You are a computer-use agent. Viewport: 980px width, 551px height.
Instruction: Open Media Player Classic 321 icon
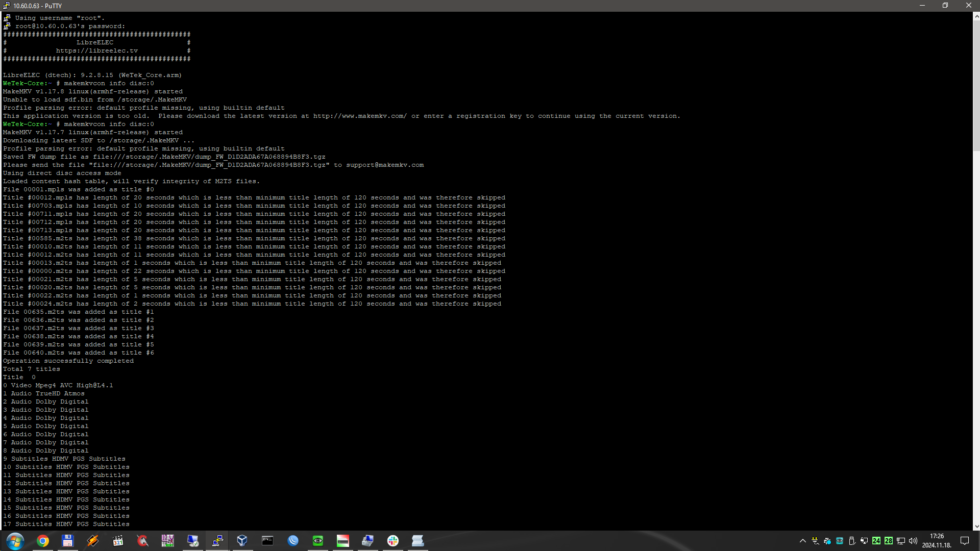coord(117,541)
